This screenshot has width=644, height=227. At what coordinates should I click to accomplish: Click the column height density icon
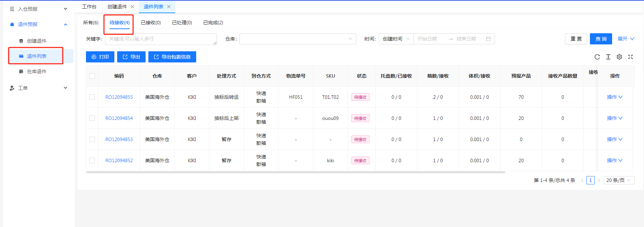(x=608, y=57)
